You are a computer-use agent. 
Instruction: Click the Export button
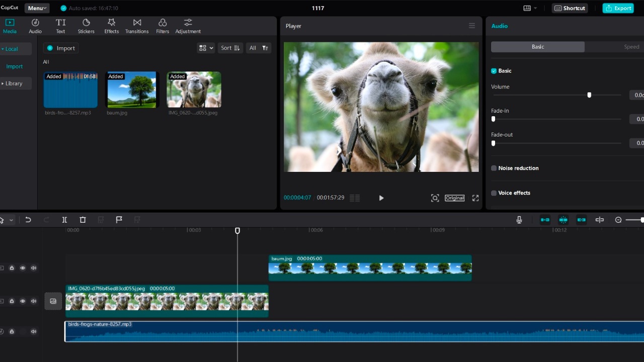click(618, 8)
